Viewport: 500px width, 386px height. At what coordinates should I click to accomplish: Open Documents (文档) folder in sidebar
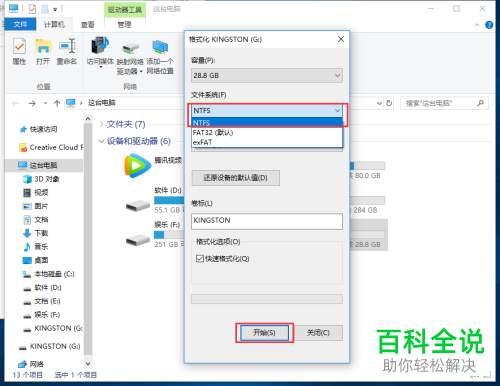coord(36,220)
